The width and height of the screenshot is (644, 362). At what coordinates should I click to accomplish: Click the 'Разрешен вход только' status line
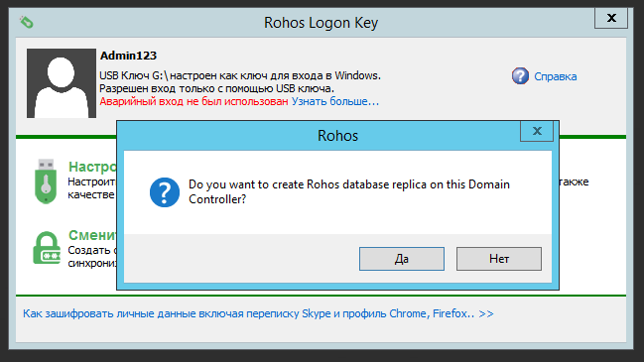pos(217,88)
